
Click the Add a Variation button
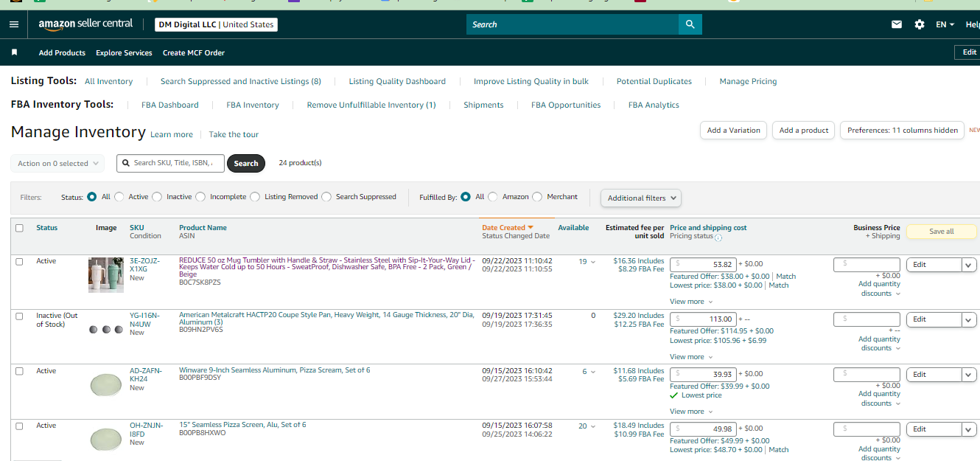click(x=733, y=131)
